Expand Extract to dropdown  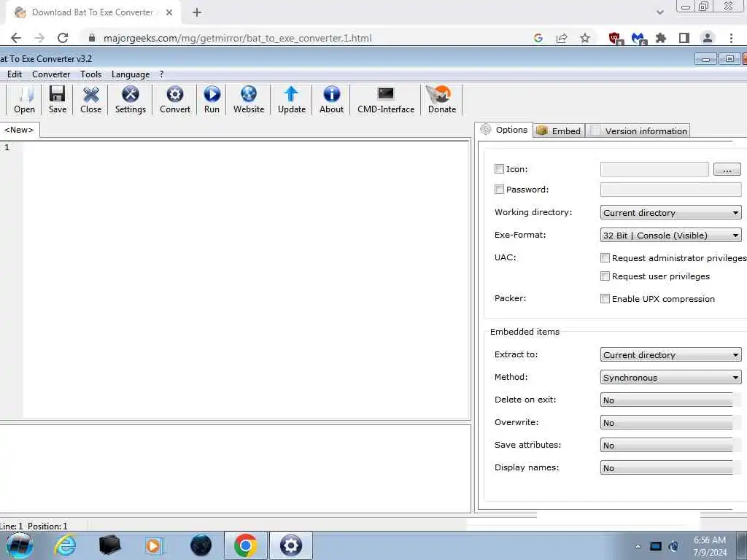tap(671, 355)
